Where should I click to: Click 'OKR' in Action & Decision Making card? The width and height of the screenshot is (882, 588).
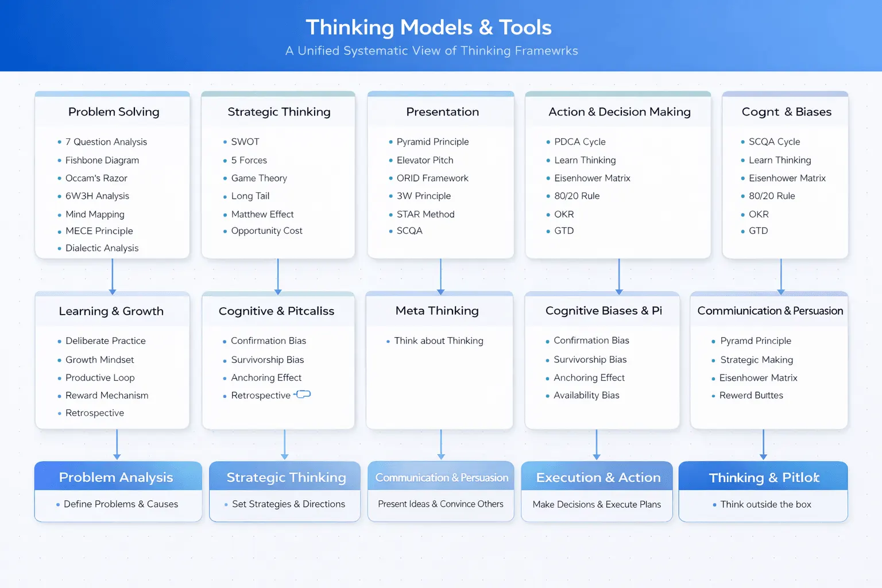pyautogui.click(x=564, y=214)
